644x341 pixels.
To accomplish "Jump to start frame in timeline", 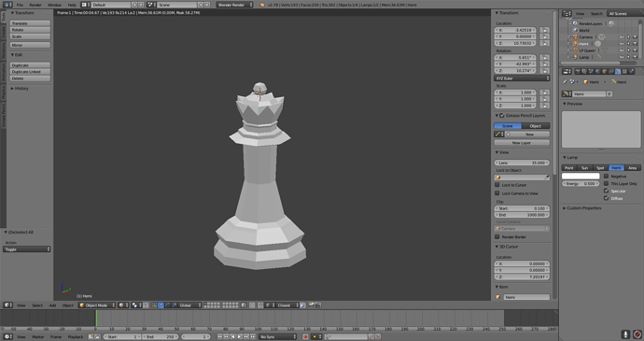I will tap(219, 336).
